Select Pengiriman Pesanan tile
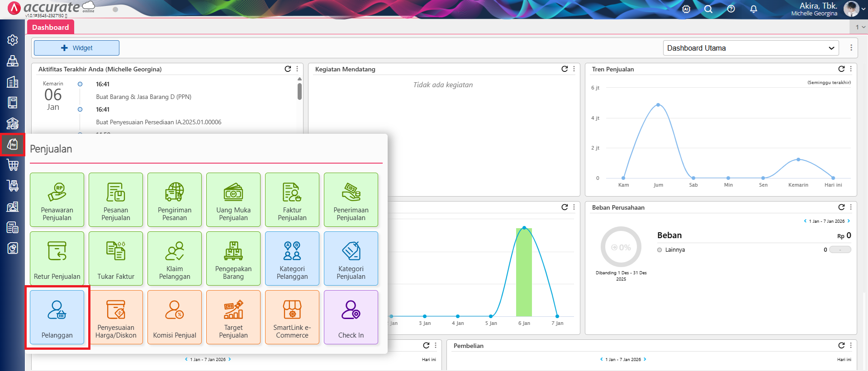This screenshot has height=371, width=868. coord(175,200)
